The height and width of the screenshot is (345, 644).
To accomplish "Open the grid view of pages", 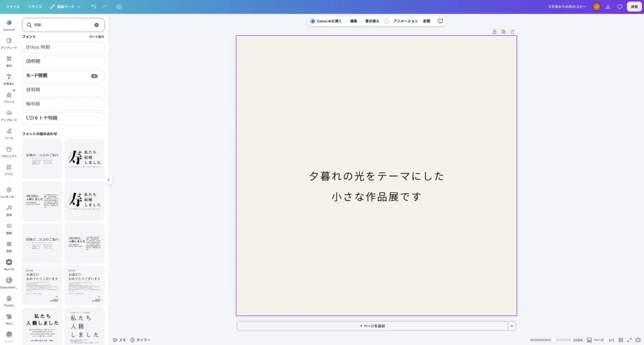I will point(621,340).
